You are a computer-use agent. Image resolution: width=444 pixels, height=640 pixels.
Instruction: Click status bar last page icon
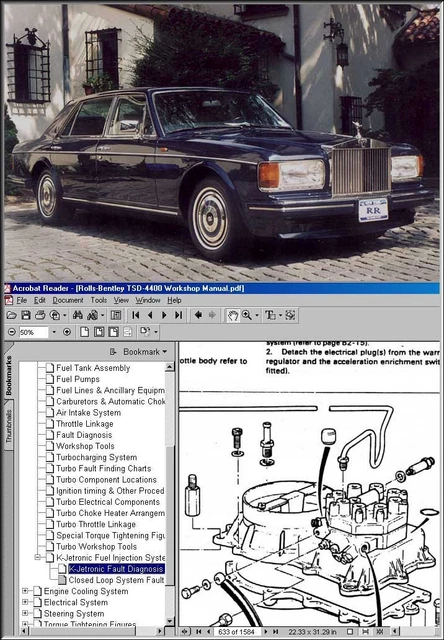click(x=275, y=632)
